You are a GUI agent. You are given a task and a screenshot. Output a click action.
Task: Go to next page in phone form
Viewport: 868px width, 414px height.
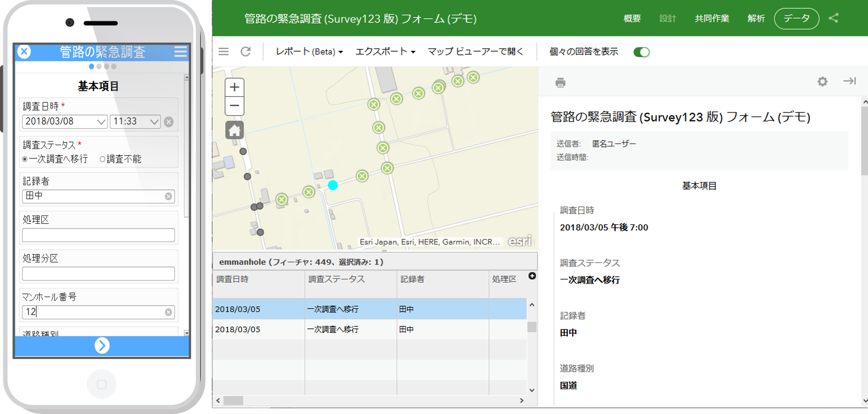click(x=102, y=345)
